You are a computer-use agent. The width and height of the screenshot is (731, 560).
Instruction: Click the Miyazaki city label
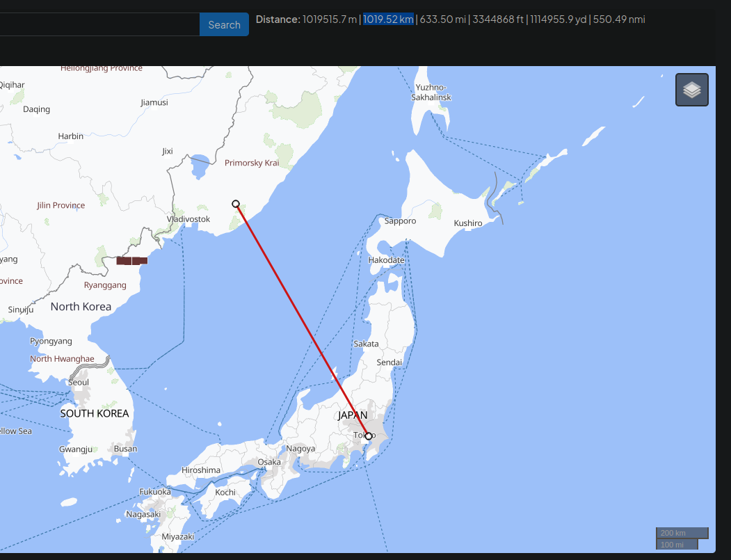point(177,536)
